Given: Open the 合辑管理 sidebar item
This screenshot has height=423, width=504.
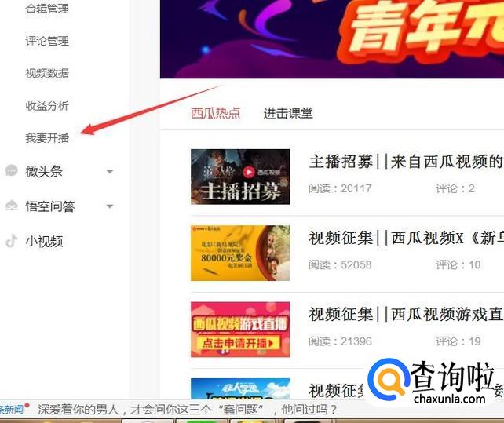Looking at the screenshot, I should 47,9.
